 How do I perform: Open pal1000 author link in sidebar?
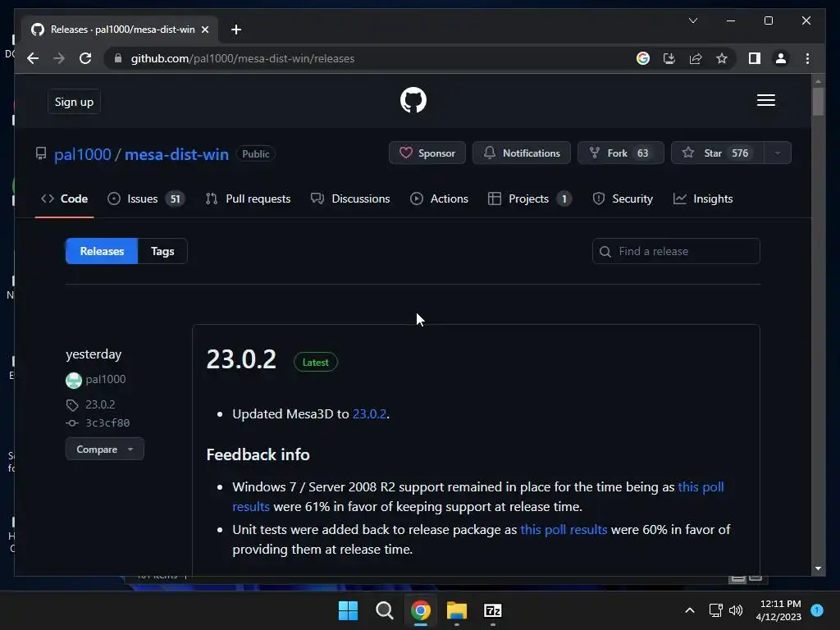pos(106,379)
